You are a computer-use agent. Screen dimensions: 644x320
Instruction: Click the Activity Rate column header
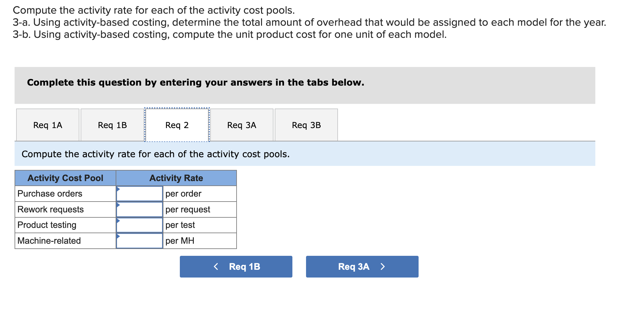pos(176,178)
